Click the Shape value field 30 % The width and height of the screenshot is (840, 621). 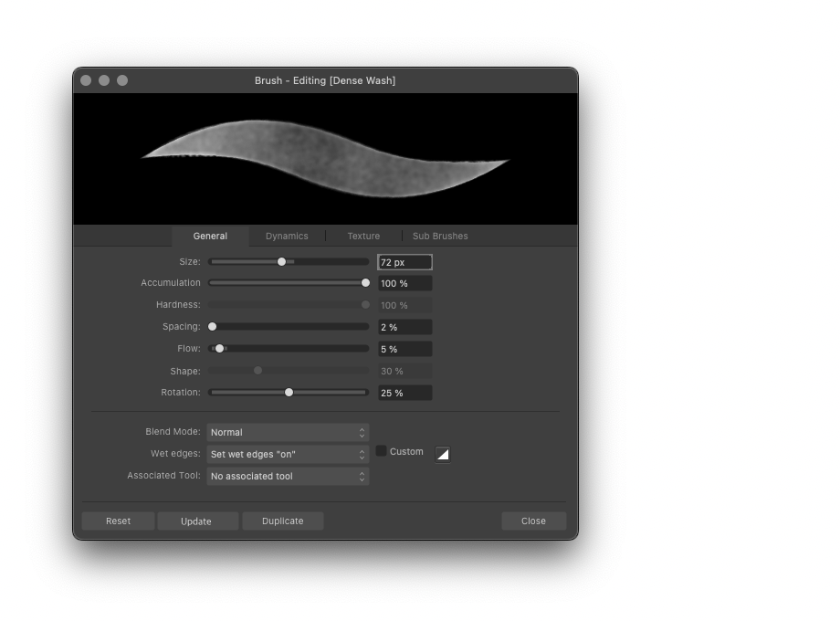pos(405,371)
